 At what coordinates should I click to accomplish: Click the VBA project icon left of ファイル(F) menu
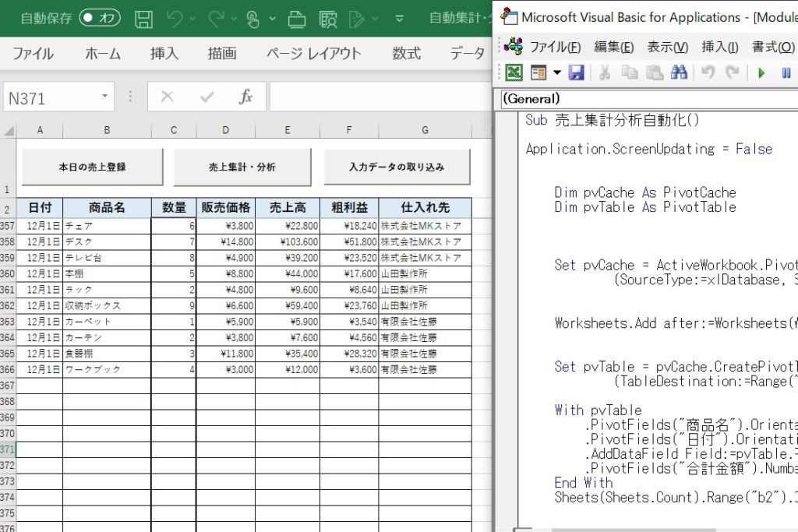tap(514, 46)
